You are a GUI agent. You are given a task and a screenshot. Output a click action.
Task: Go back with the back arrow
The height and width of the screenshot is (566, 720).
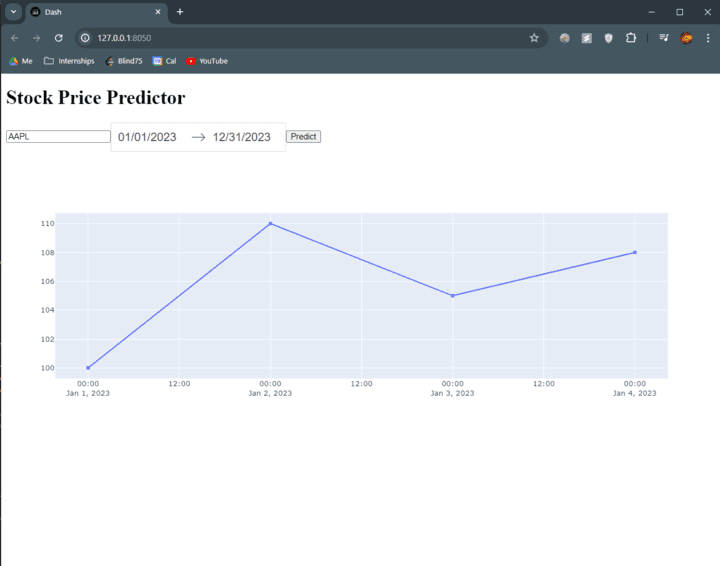click(x=14, y=38)
